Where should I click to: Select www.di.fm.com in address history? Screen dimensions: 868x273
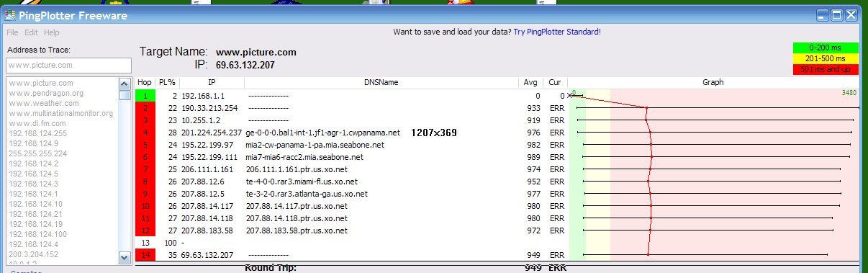(37, 123)
